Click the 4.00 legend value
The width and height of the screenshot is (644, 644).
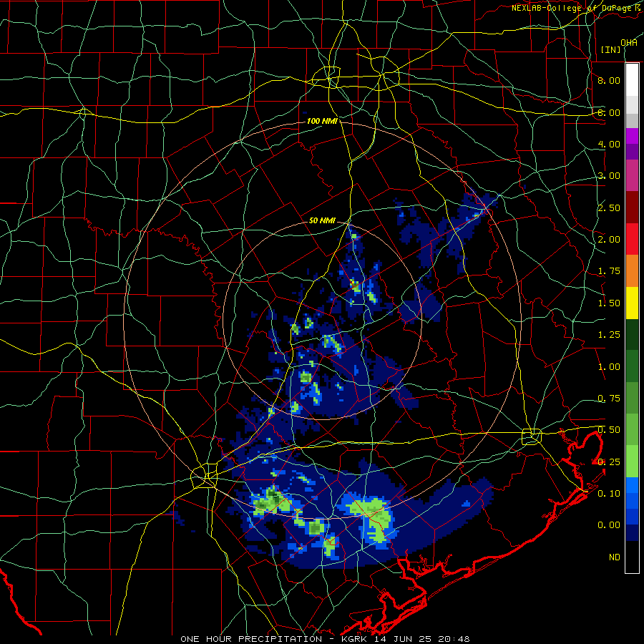(609, 144)
